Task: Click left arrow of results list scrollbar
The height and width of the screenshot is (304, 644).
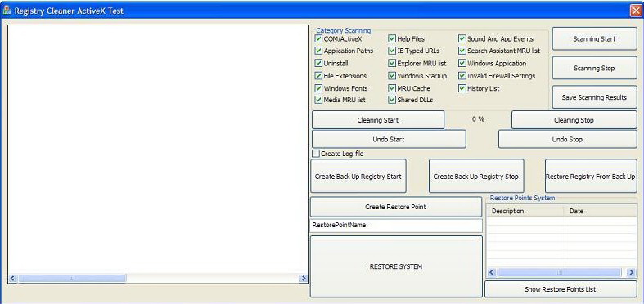Action: [13, 278]
